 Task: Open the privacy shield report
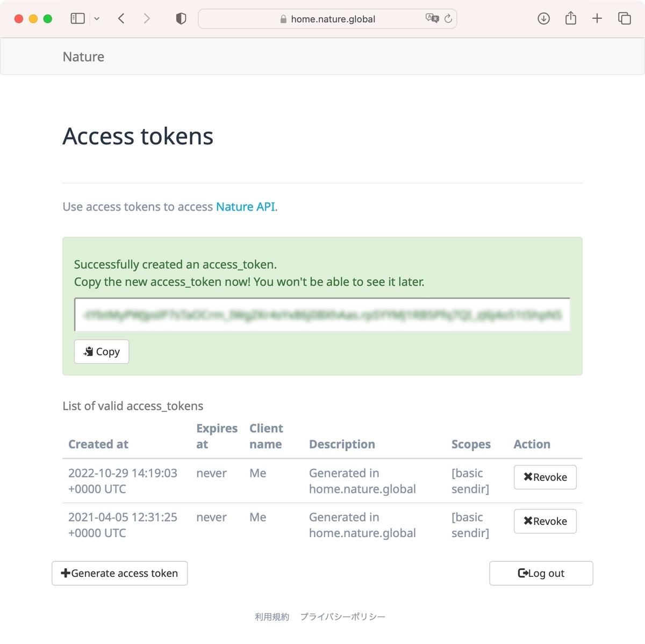pos(181,19)
